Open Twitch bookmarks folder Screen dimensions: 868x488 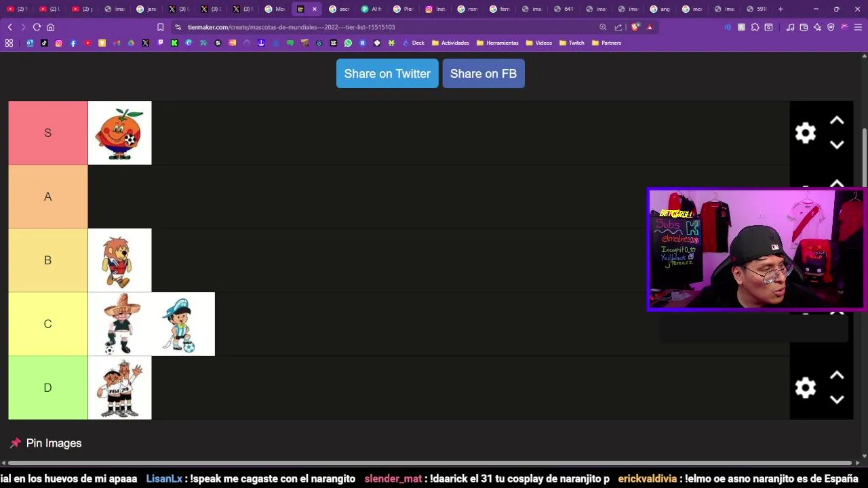572,43
